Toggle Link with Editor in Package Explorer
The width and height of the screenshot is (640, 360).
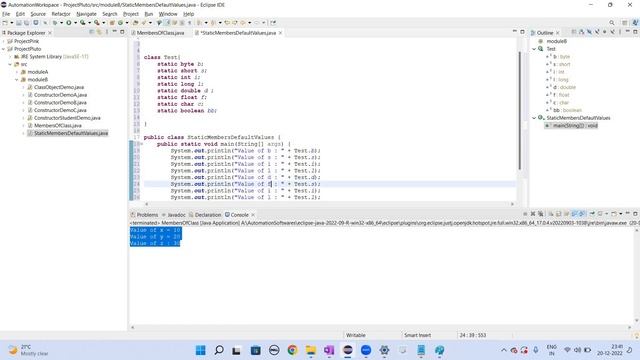(x=99, y=32)
